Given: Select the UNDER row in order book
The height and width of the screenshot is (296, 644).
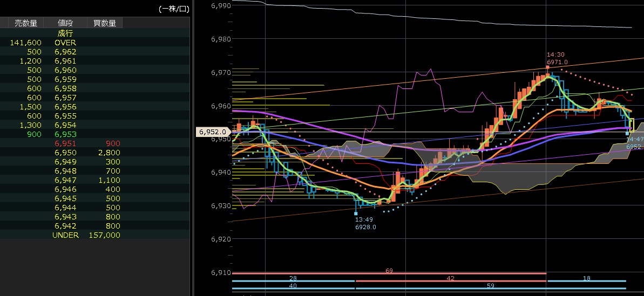Looking at the screenshot, I should tap(65, 235).
